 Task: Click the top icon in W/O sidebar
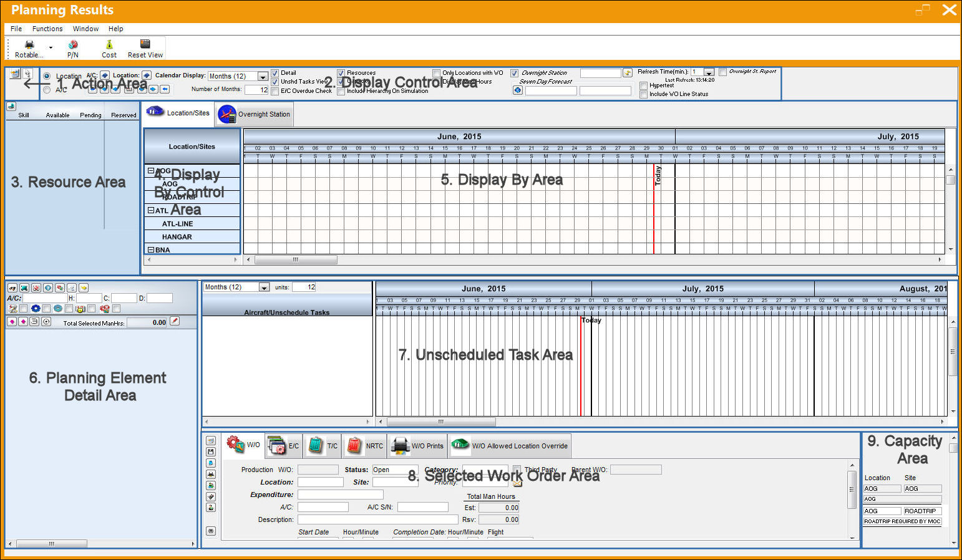pyautogui.click(x=211, y=440)
